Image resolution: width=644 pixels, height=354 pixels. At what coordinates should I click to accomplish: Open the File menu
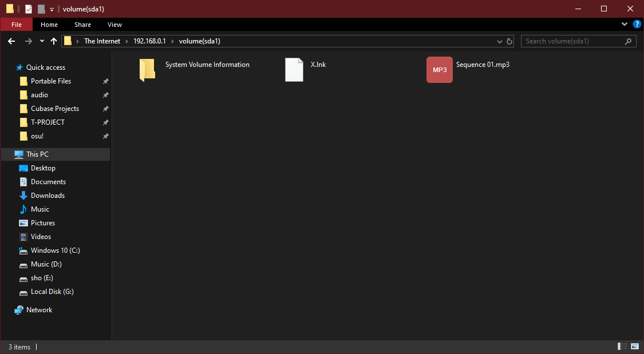click(17, 25)
